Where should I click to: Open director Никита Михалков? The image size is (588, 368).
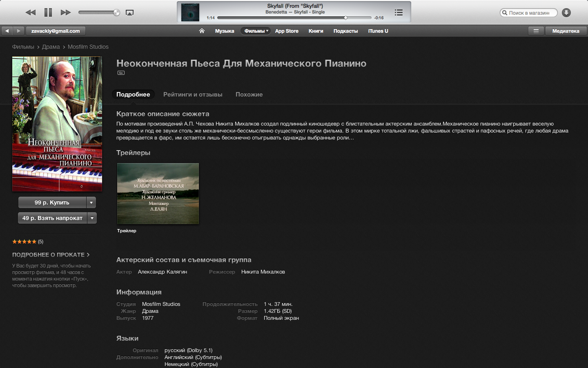(x=263, y=272)
